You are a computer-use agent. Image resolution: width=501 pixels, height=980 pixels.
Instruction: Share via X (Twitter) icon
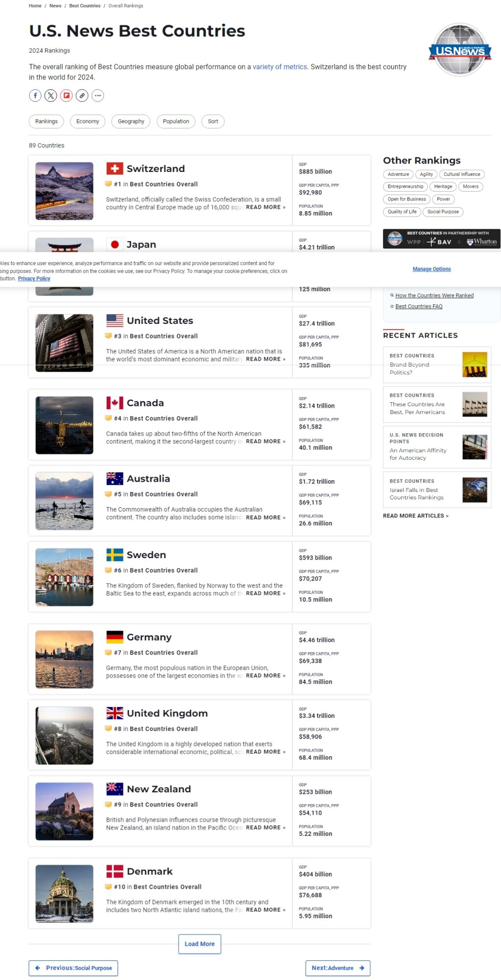pyautogui.click(x=51, y=96)
